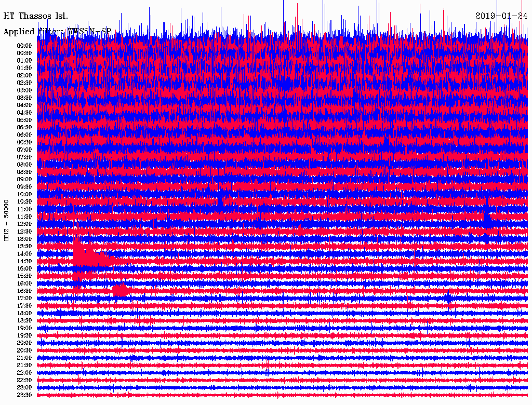Select the 07:00 time label
The image size is (532, 405).
coord(24,150)
